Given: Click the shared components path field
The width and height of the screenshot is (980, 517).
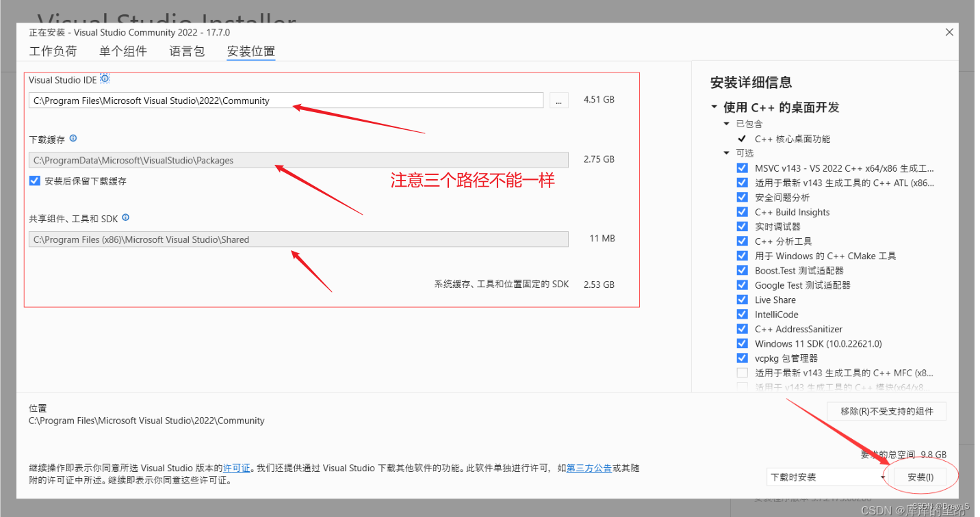Looking at the screenshot, I should tap(298, 239).
